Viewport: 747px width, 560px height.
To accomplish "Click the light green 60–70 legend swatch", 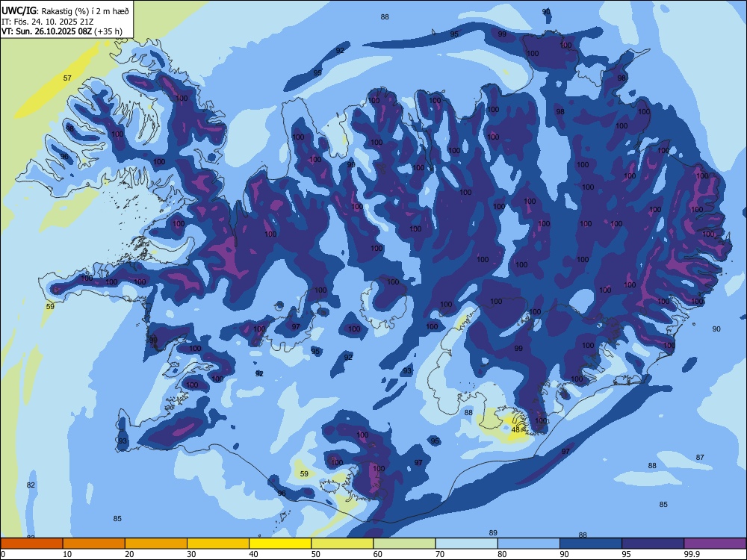I will point(404,544).
